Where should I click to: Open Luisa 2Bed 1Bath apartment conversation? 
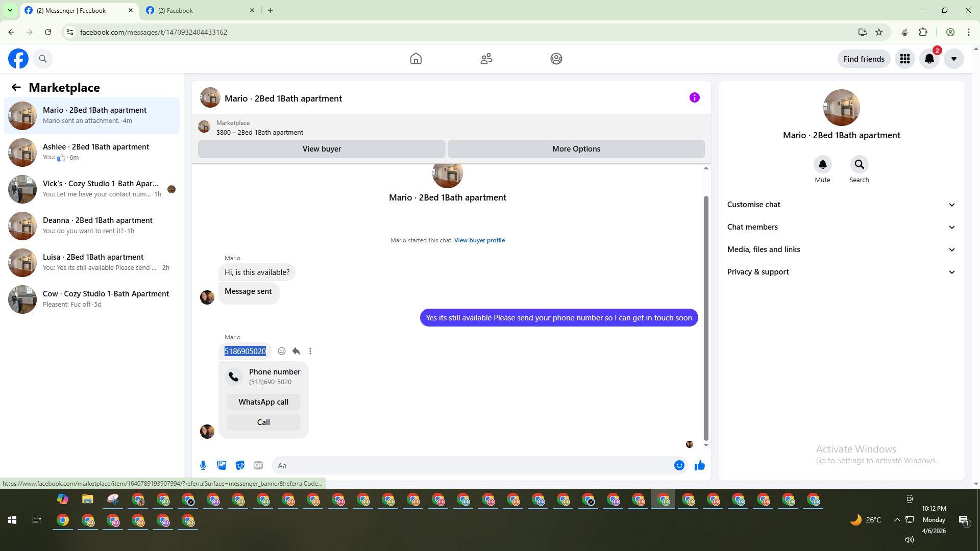[92, 263]
